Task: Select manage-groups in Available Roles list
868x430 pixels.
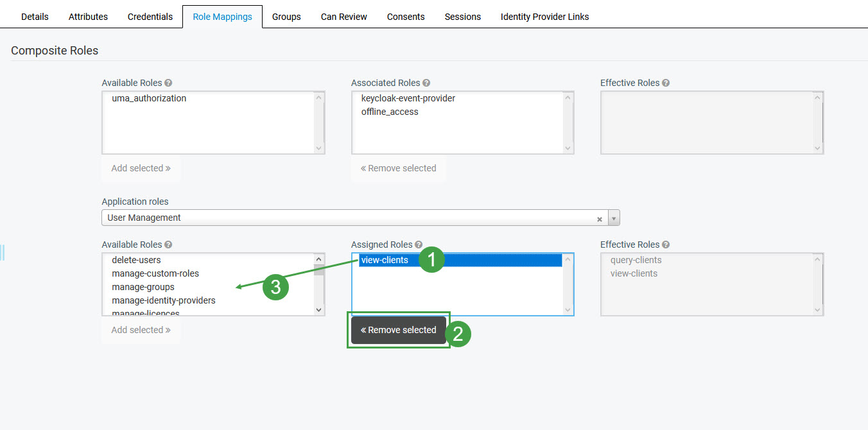Action: coord(143,287)
